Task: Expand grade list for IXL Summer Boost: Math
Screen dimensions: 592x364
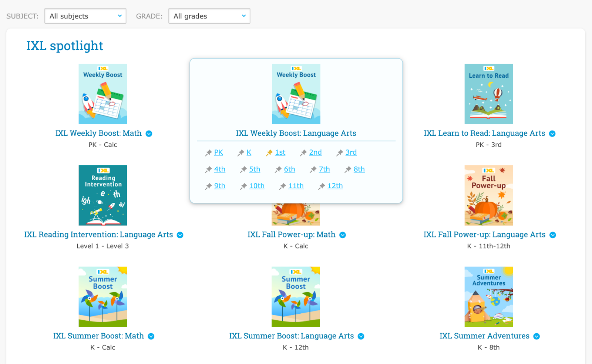Action: pyautogui.click(x=151, y=336)
